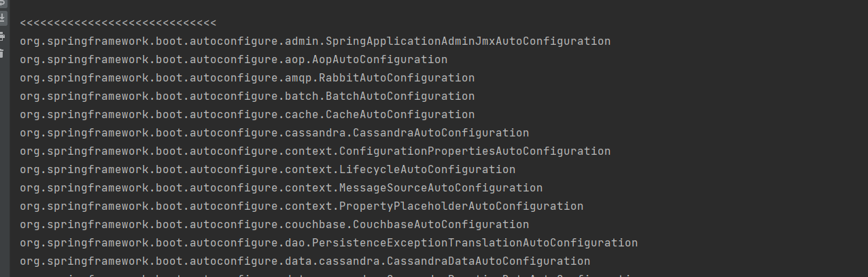Select the ConfigurationPropertiesAutoConfiguration line

coord(315,151)
